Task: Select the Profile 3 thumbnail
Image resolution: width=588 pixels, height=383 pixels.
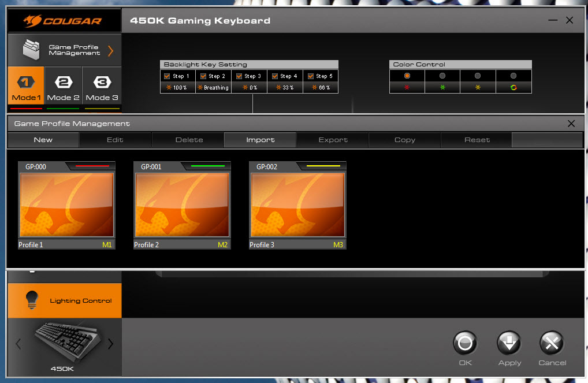Action: coord(297,205)
